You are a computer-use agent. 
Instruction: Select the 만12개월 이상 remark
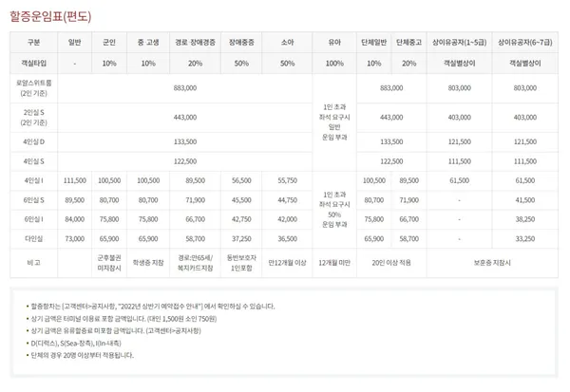click(x=287, y=263)
